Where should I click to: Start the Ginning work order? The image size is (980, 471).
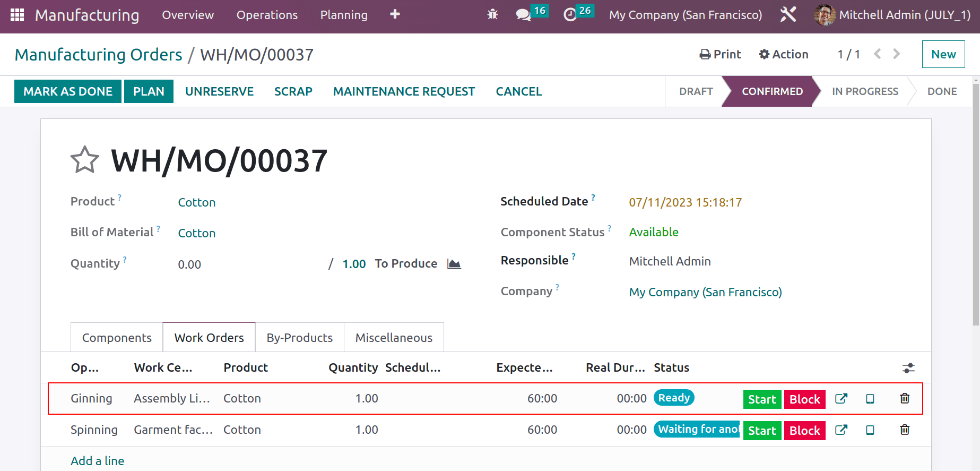(x=762, y=399)
